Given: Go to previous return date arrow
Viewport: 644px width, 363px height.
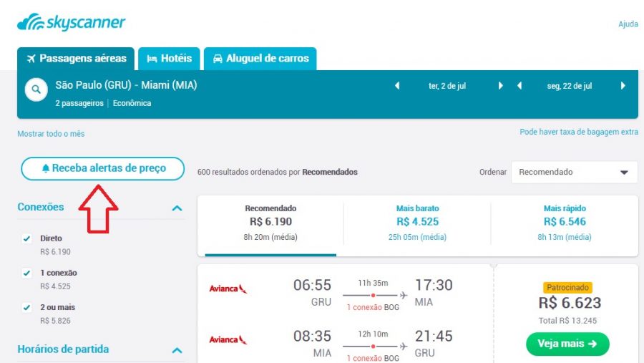Looking at the screenshot, I should 519,86.
